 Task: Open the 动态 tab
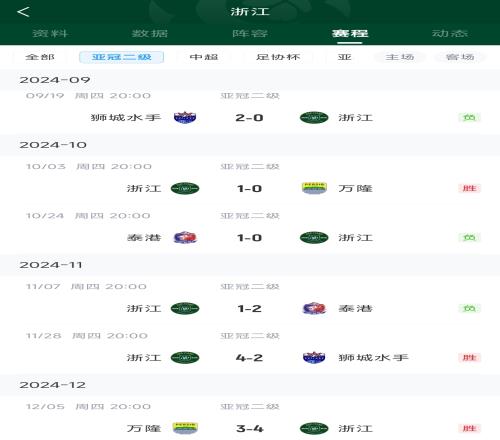(450, 33)
